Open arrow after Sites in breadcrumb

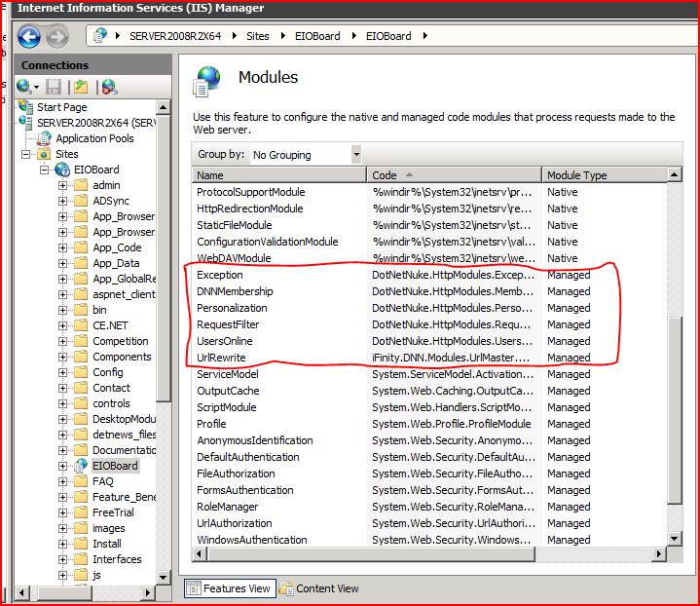pos(282,36)
